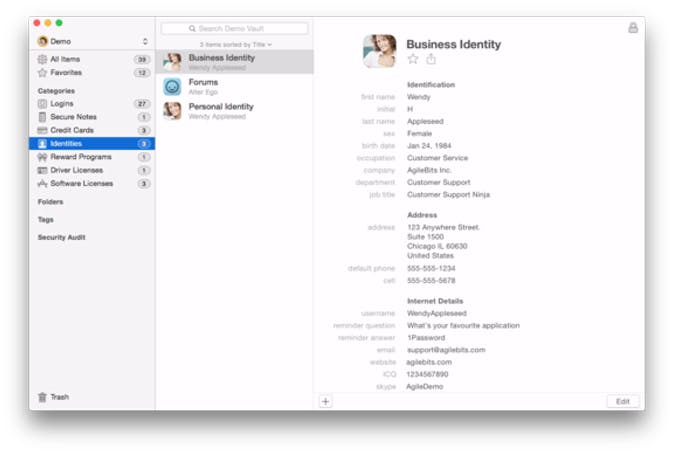674x454 pixels.
Task: Click the Software Licenses icon
Action: point(42,184)
